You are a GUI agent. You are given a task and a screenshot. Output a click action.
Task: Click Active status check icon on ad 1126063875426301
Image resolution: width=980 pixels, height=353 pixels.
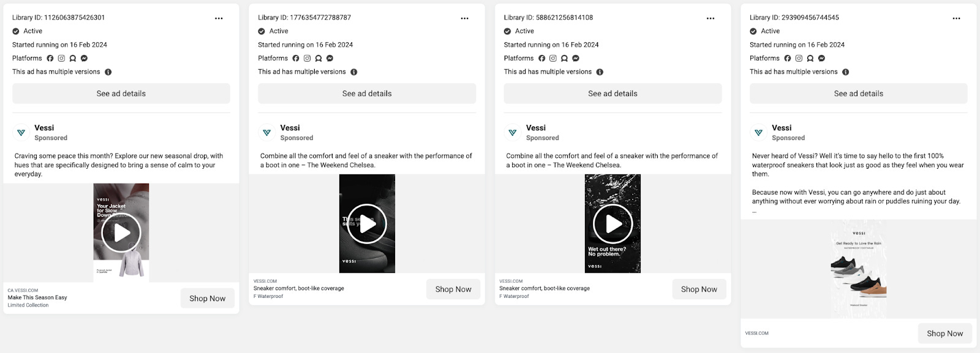[x=16, y=31]
